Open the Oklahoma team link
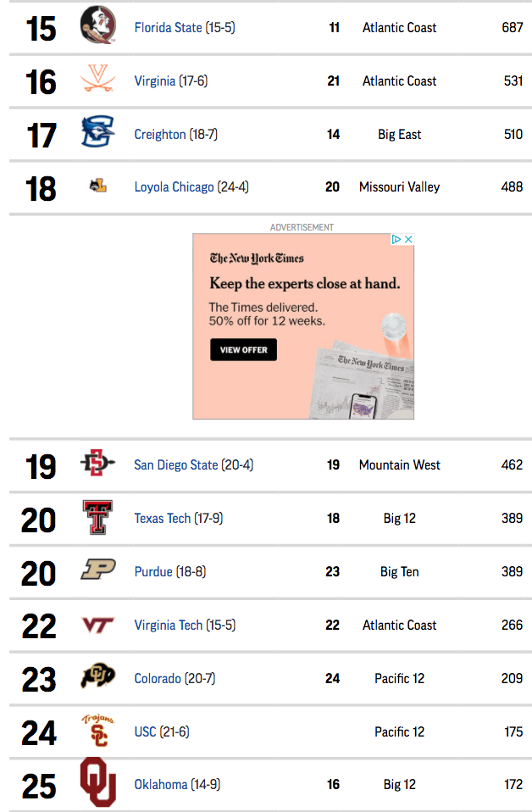This screenshot has height=812, width=532. [161, 785]
